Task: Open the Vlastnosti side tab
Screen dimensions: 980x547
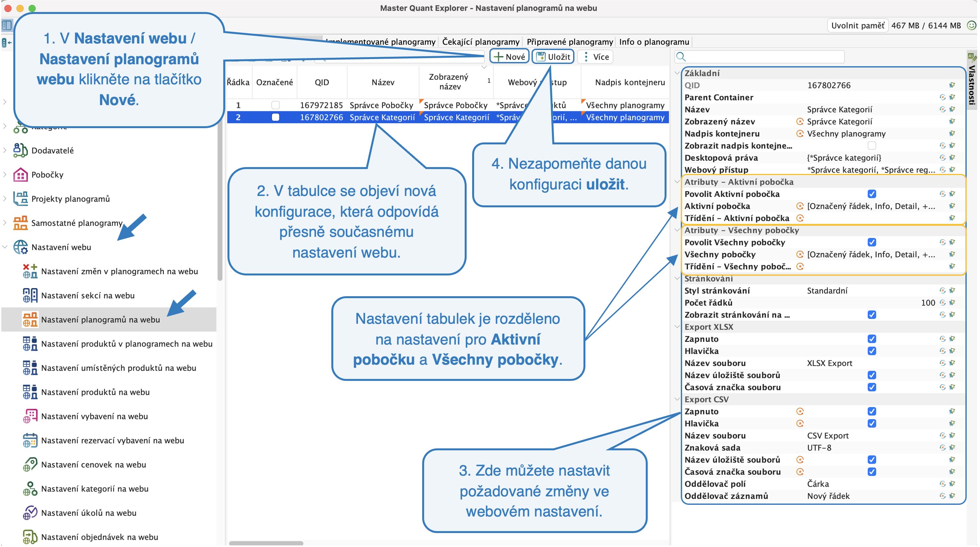Action: [x=972, y=79]
